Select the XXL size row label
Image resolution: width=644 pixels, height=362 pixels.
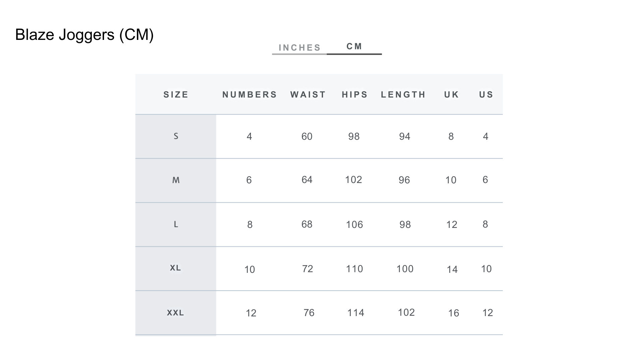pyautogui.click(x=175, y=313)
